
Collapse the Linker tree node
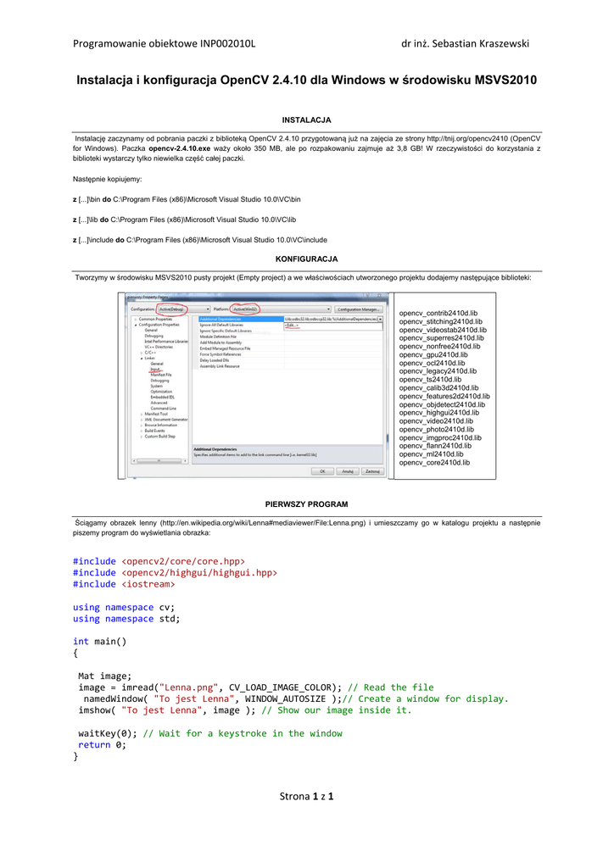tap(141, 358)
